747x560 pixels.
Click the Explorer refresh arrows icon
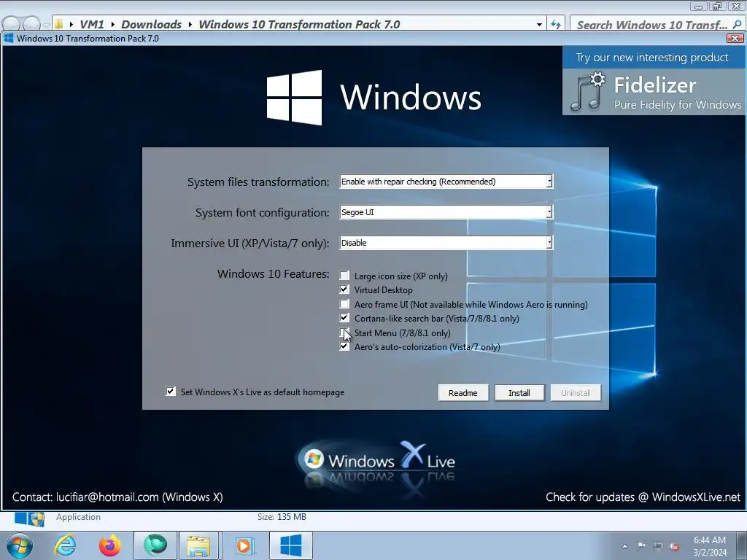555,24
